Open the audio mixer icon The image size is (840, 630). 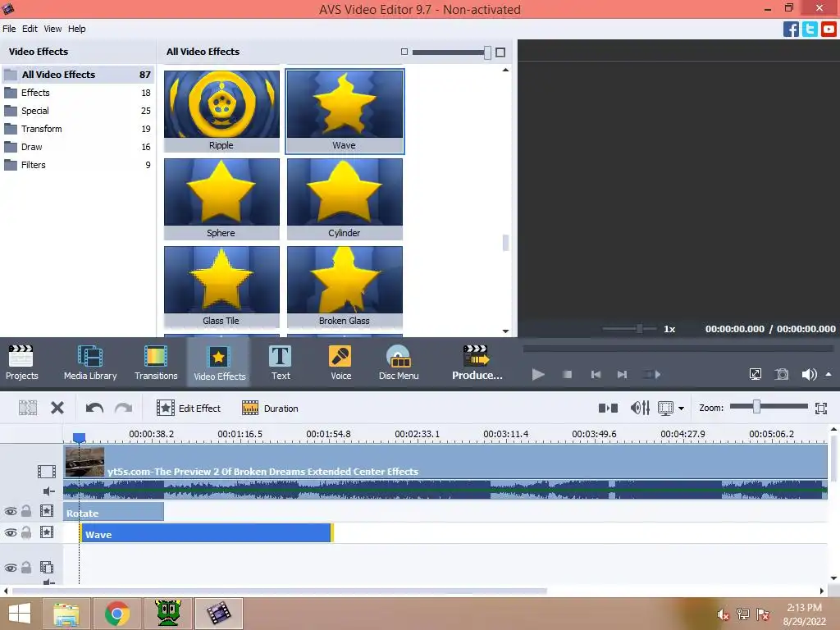tap(640, 409)
